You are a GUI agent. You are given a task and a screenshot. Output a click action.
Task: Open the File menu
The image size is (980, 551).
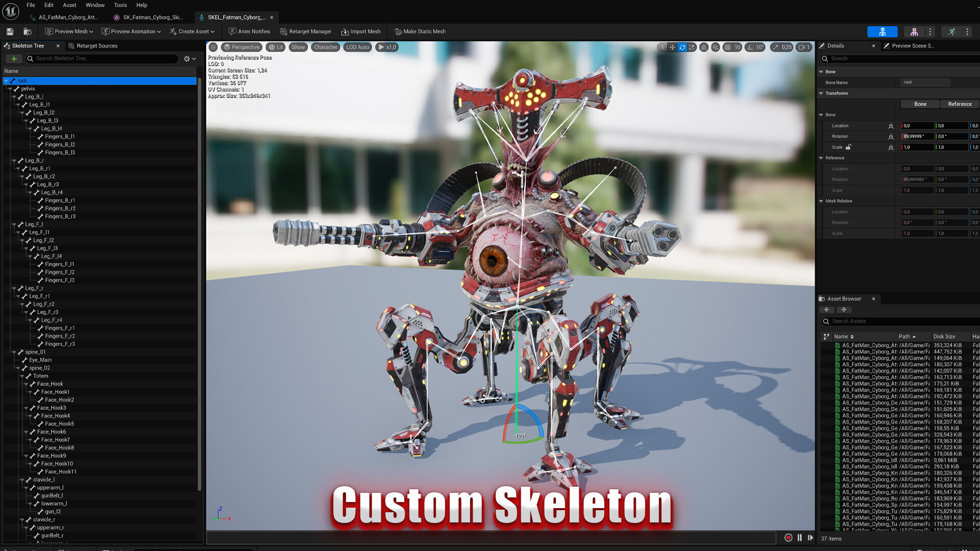point(31,5)
